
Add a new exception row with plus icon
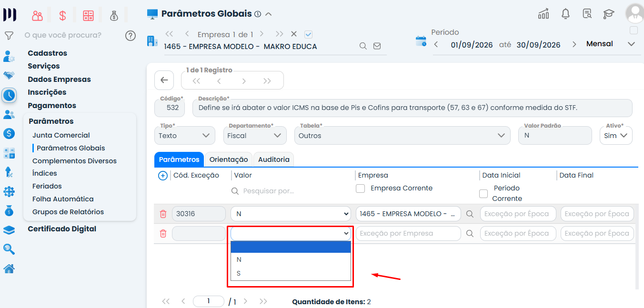163,176
